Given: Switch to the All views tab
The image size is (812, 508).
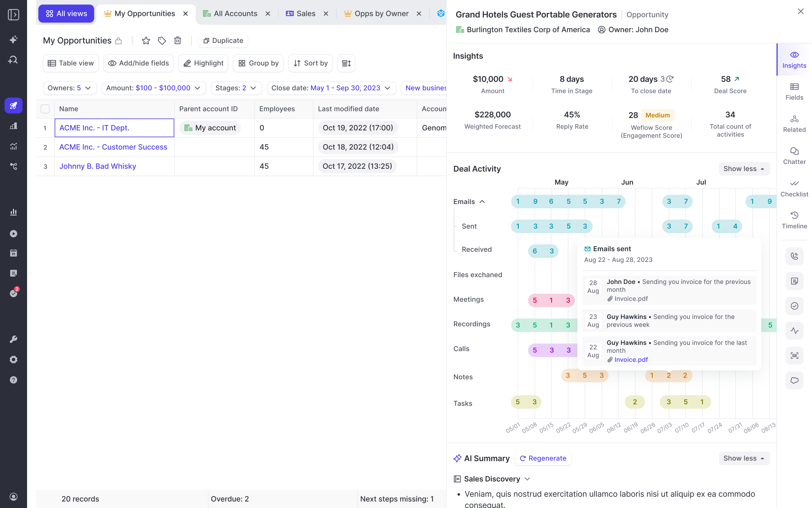Looking at the screenshot, I should point(66,14).
